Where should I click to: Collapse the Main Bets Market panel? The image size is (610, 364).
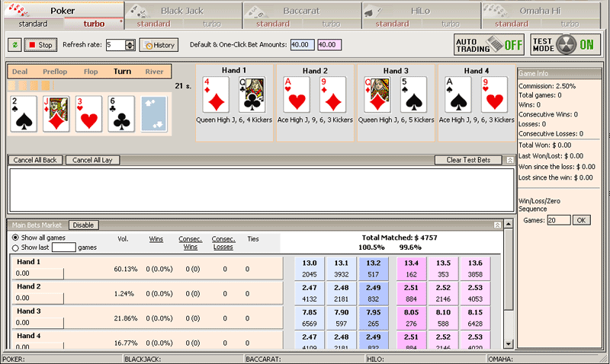pos(497,225)
